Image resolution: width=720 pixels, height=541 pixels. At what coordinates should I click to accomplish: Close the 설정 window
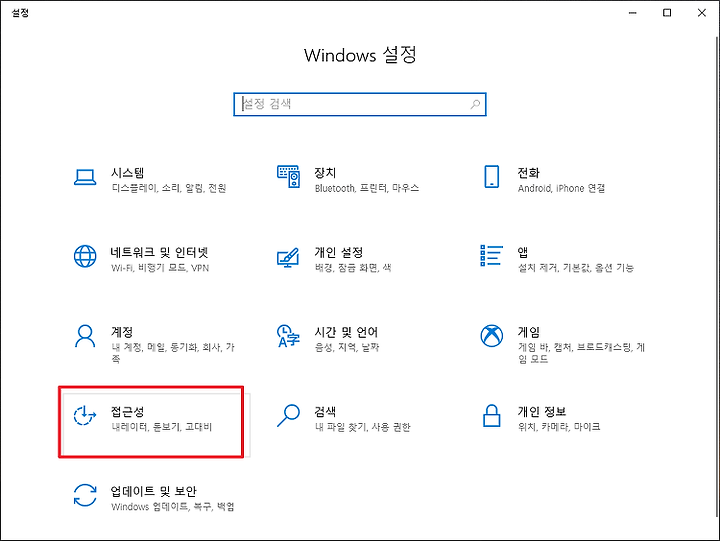pos(702,13)
